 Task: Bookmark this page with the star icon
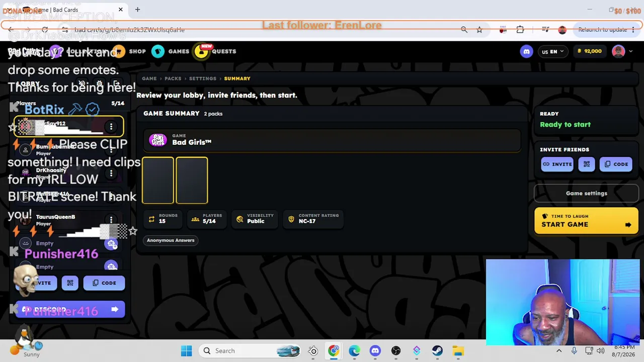(479, 30)
